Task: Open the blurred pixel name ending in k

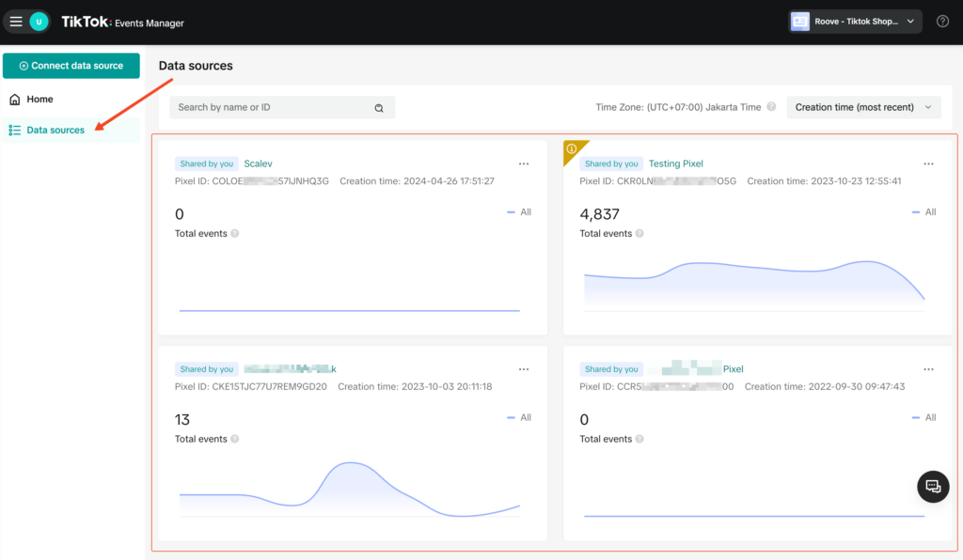Action: coord(290,369)
